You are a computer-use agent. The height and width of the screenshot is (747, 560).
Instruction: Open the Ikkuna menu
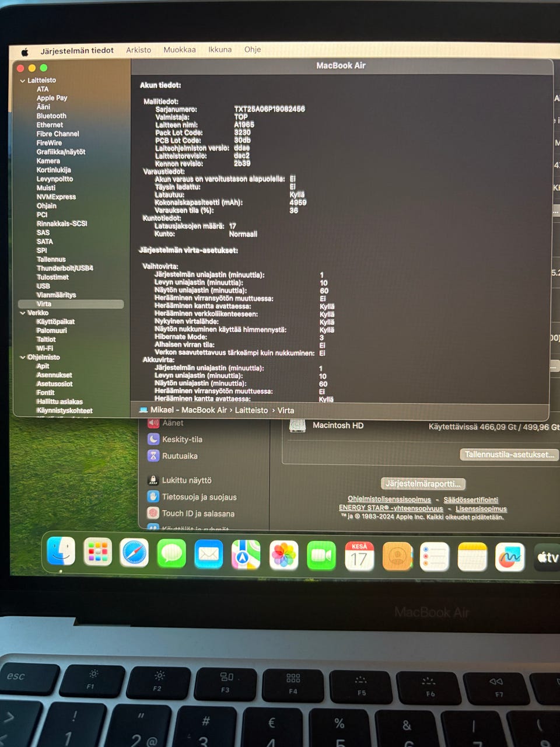click(220, 50)
